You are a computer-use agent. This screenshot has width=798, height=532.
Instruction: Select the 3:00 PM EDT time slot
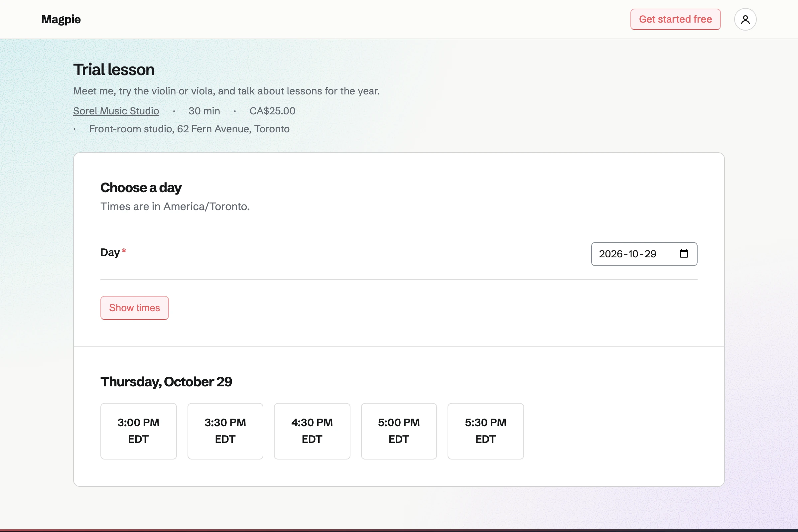tap(138, 431)
